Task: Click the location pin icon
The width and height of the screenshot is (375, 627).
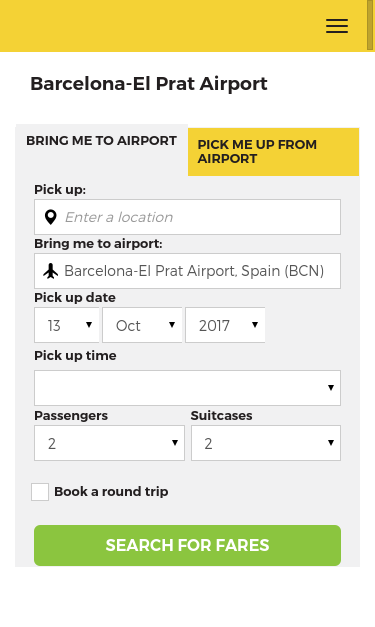Action: pos(50,217)
